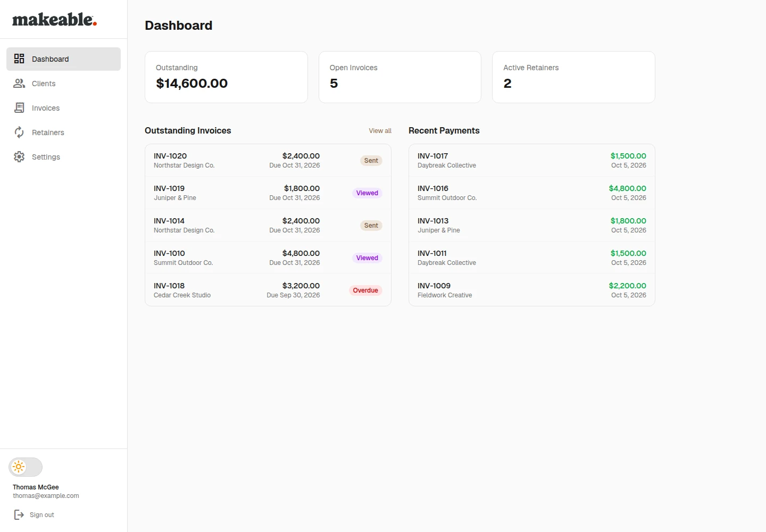Screen dimensions: 766x532
Task: Navigate to Retainers
Action: coord(63,132)
